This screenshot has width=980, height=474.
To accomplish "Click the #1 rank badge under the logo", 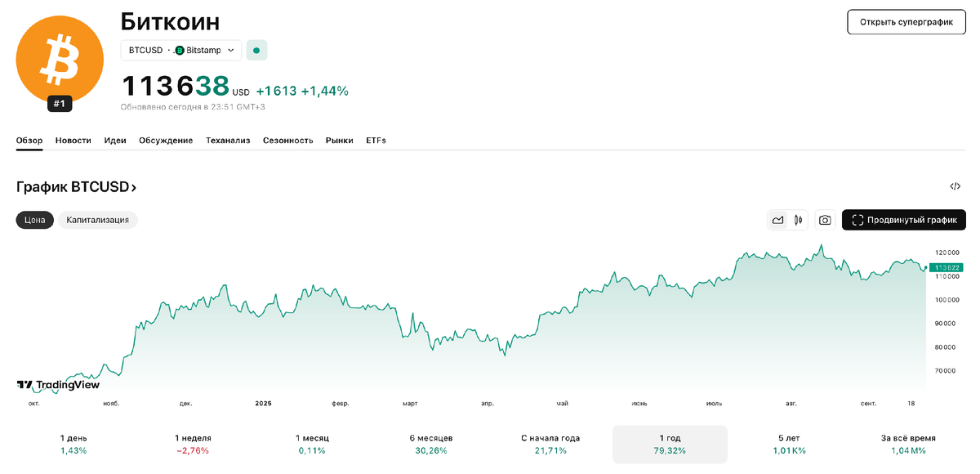I will point(58,104).
